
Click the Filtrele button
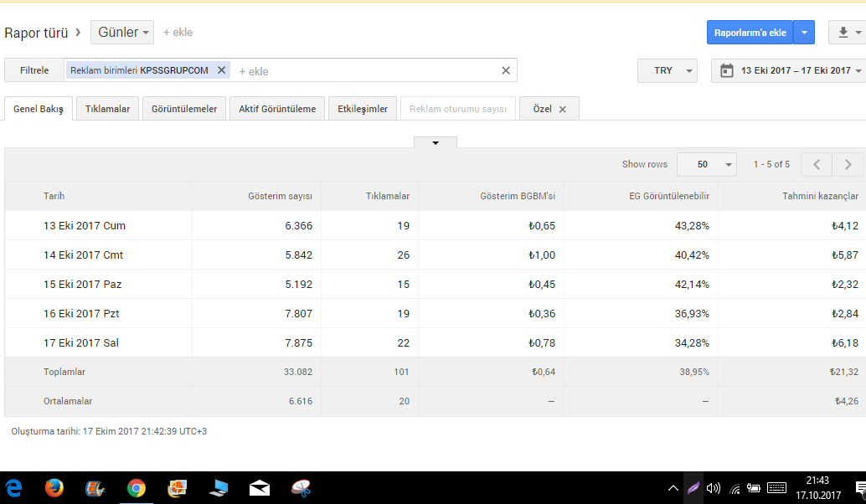pos(34,70)
